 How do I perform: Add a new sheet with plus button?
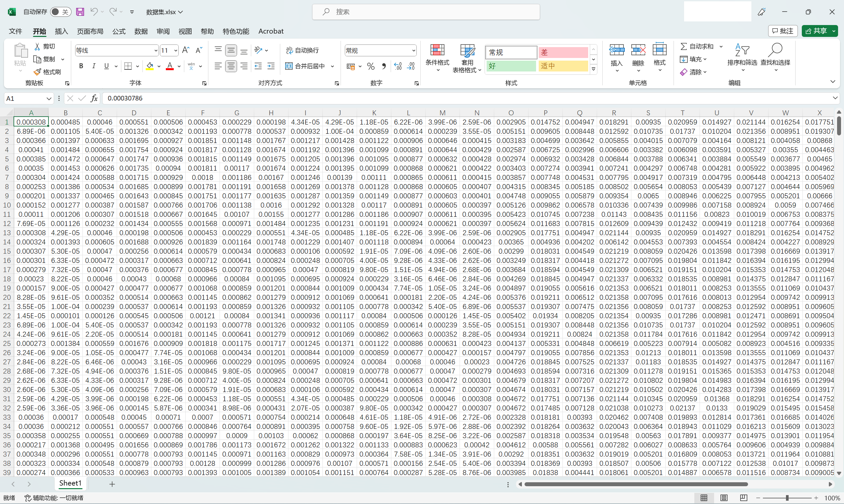[112, 484]
